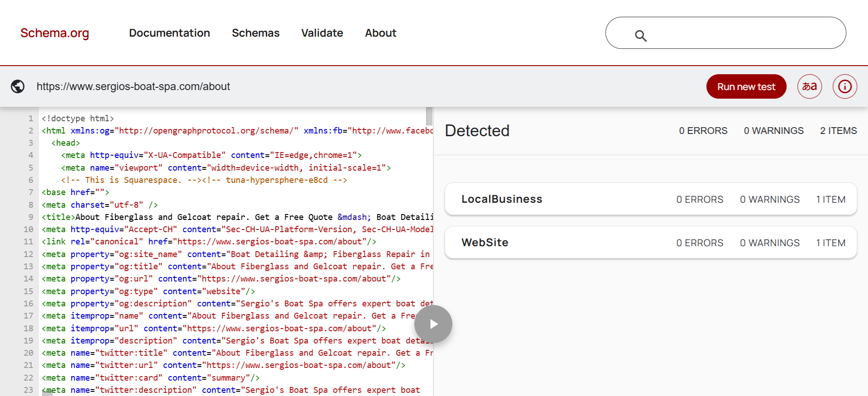Viewport: 868px width, 396px height.
Task: Click the twitter:description meta line
Action: [x=231, y=390]
